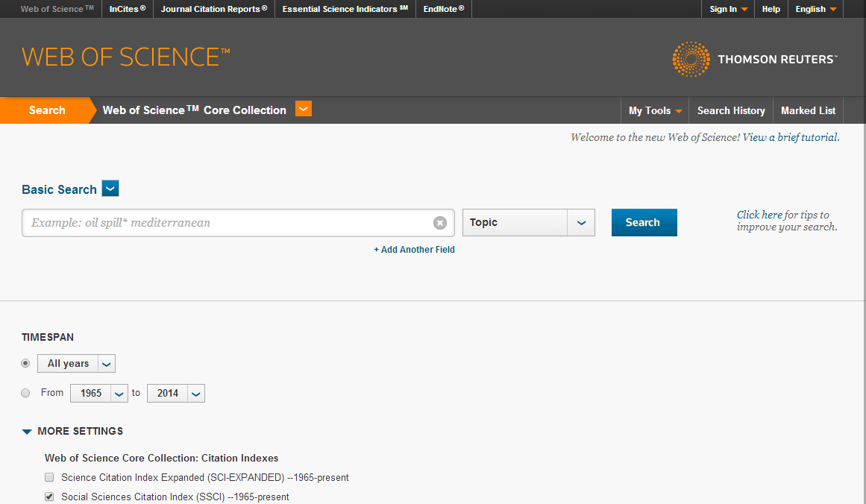Click the blue Search button

point(644,222)
